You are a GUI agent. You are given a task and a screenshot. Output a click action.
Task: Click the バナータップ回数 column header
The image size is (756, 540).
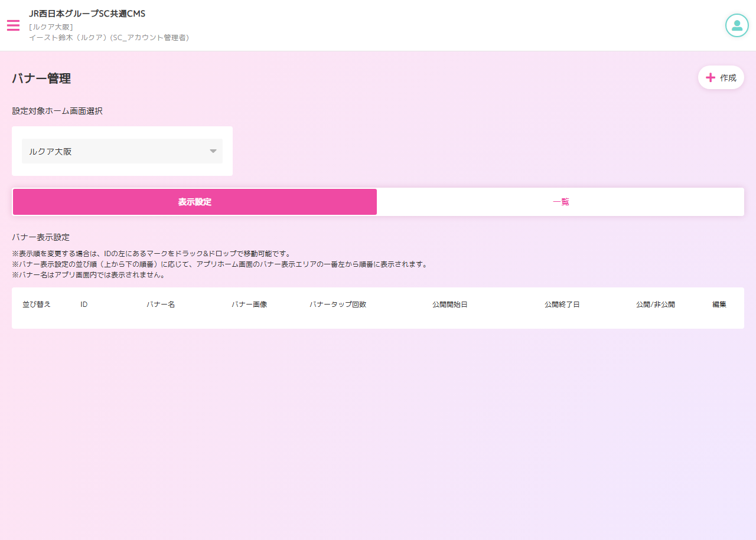(x=338, y=305)
